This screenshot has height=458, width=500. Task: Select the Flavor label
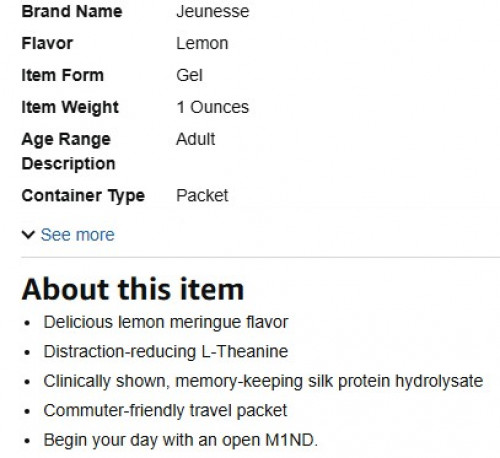(47, 44)
